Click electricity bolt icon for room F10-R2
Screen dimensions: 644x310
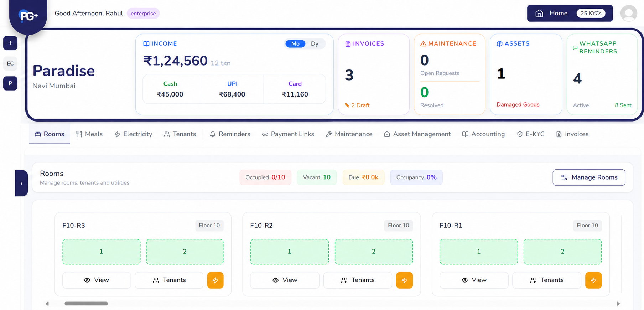(x=404, y=280)
